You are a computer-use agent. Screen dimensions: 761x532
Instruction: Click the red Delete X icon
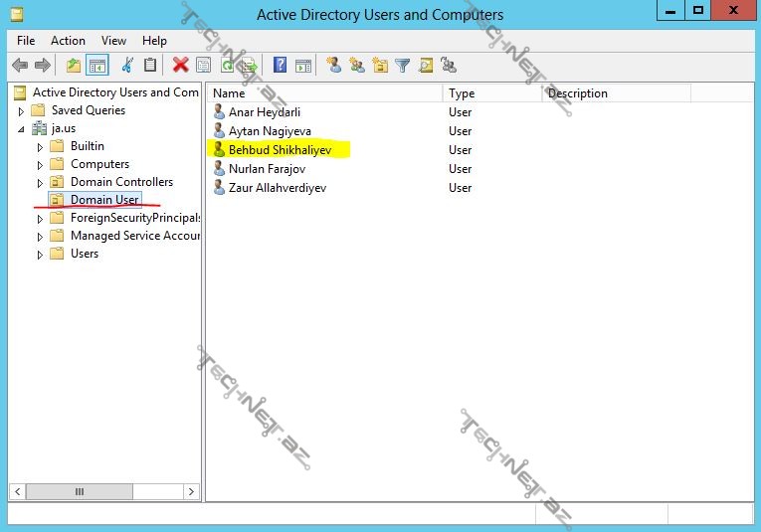(180, 66)
